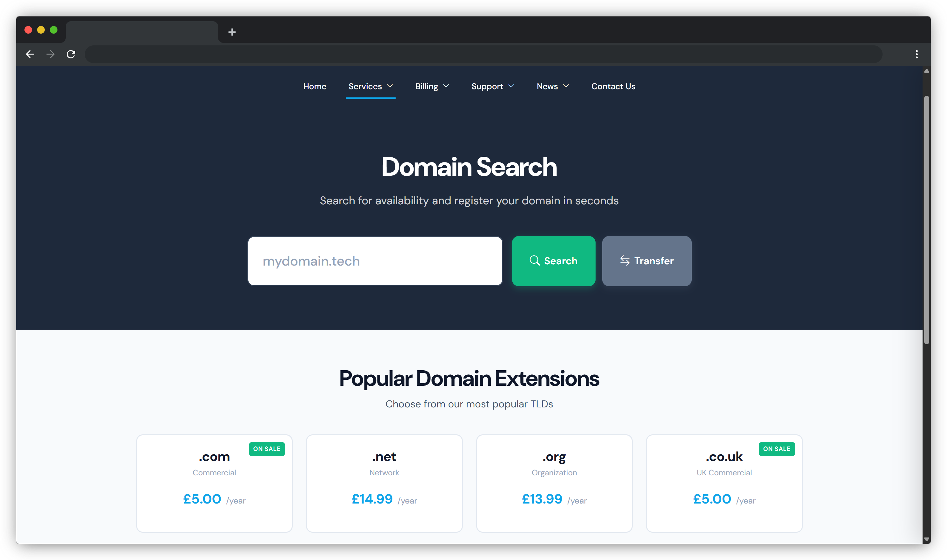Select Home in the navigation bar

pos(315,86)
